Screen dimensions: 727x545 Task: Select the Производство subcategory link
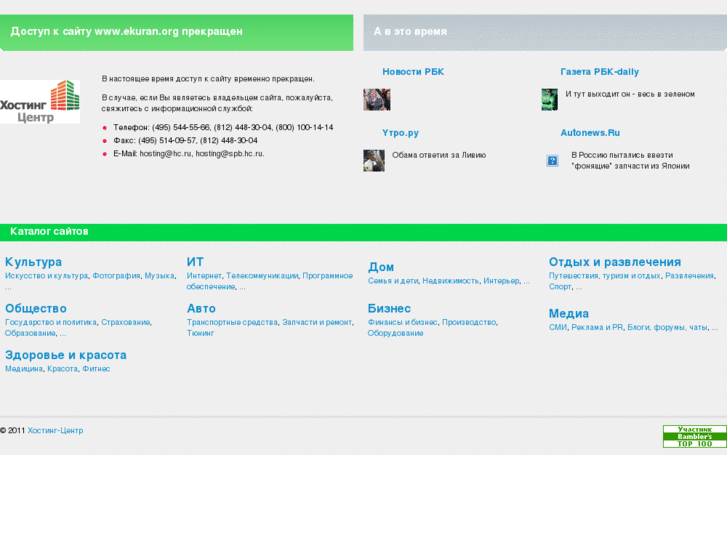pyautogui.click(x=469, y=322)
